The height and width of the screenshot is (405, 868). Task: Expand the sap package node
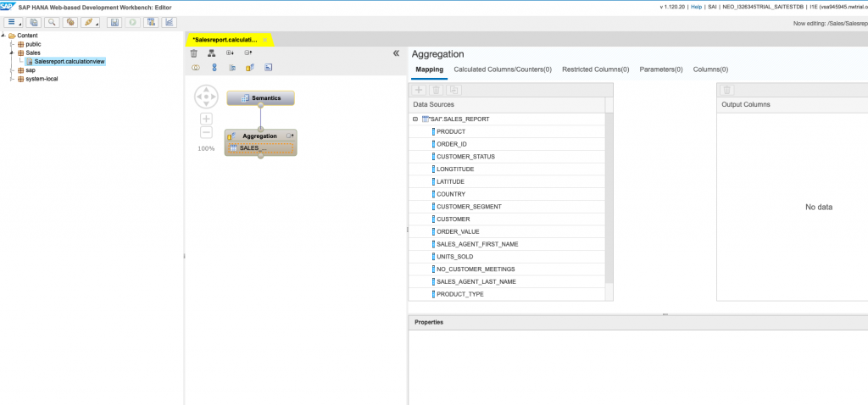(x=12, y=70)
